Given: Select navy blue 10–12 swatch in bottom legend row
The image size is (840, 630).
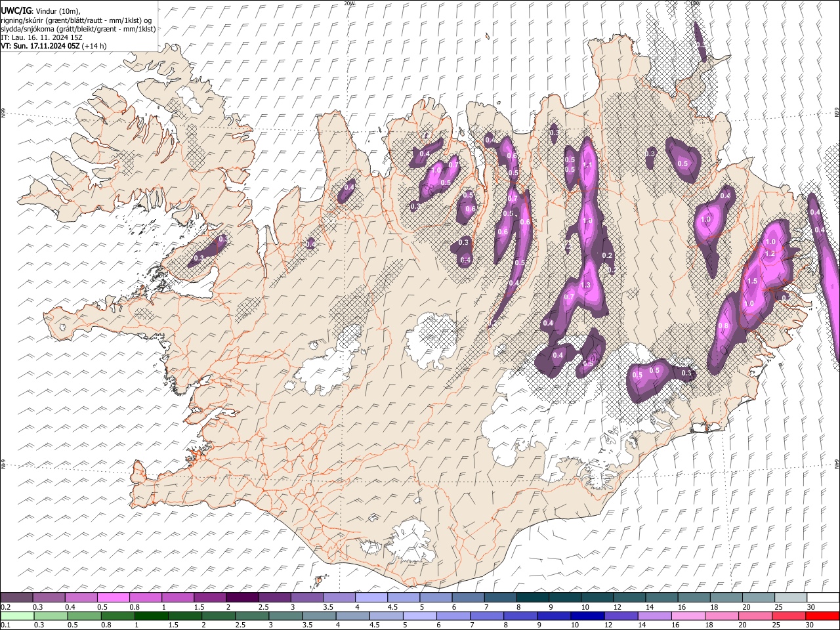Looking at the screenshot, I should coord(587,616).
